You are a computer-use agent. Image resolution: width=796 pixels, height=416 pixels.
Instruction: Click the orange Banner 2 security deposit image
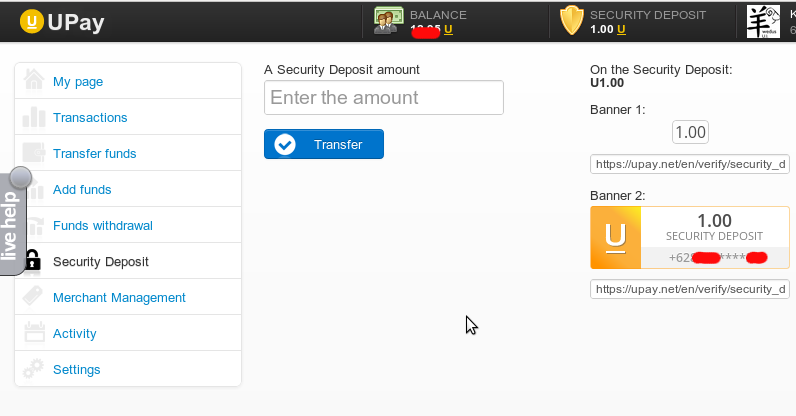(689, 238)
